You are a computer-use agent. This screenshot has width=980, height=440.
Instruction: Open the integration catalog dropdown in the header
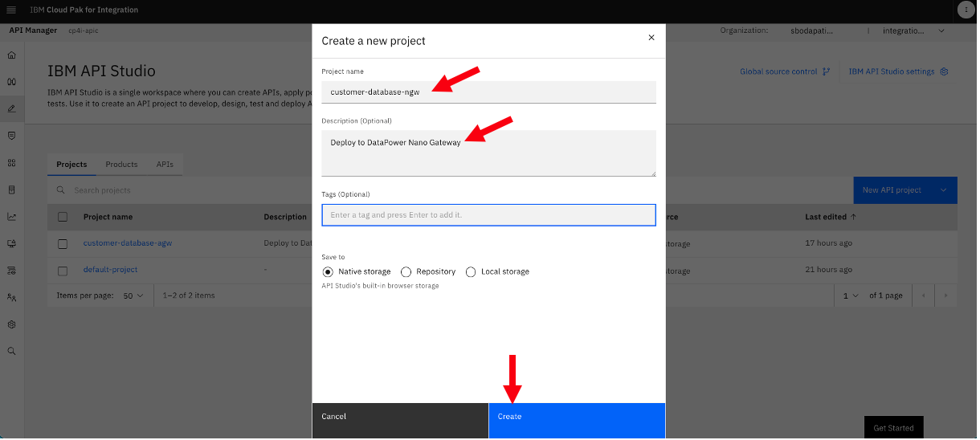pos(915,31)
